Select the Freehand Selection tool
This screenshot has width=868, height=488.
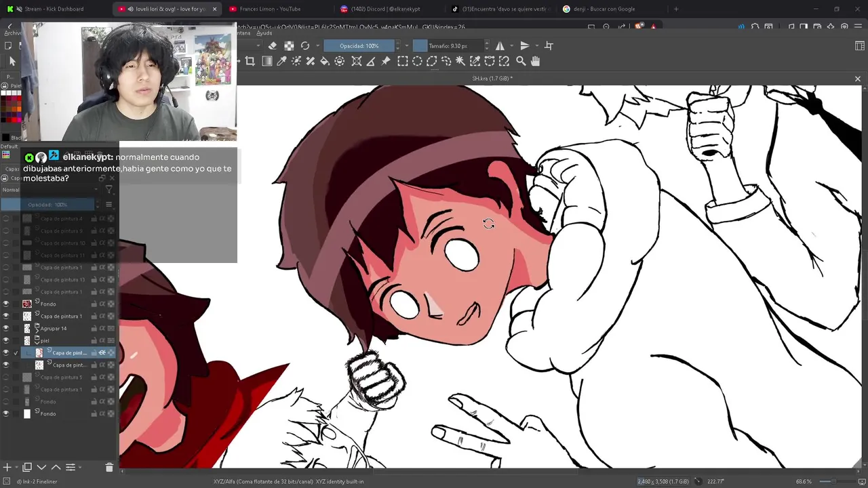[446, 61]
